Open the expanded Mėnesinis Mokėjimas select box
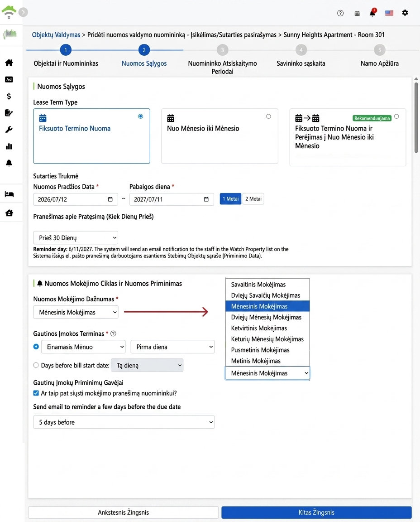This screenshot has width=420, height=522. [267, 373]
